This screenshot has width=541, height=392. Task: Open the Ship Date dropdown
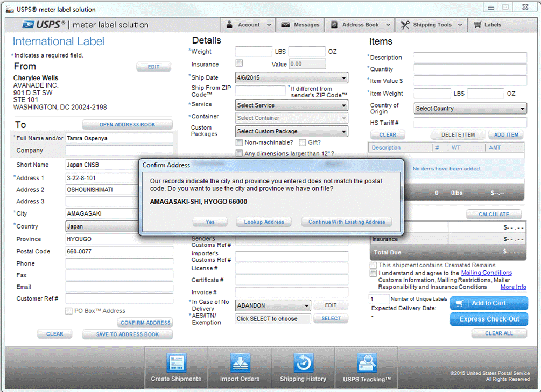tap(292, 77)
